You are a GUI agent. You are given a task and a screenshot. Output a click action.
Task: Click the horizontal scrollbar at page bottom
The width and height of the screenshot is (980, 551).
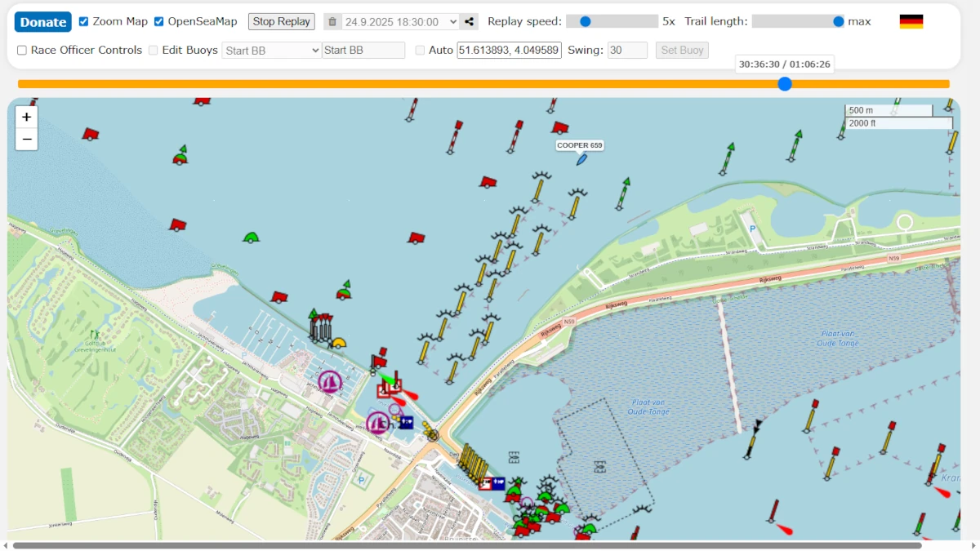pyautogui.click(x=467, y=545)
